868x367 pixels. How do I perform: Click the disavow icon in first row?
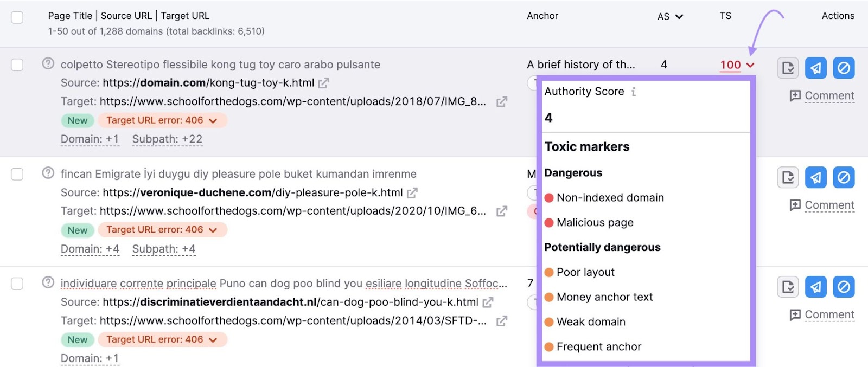(x=844, y=68)
